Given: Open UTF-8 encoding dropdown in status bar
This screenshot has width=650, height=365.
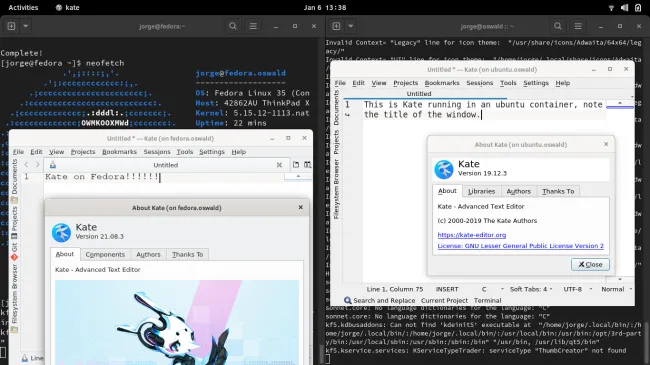Looking at the screenshot, I should click(577, 289).
